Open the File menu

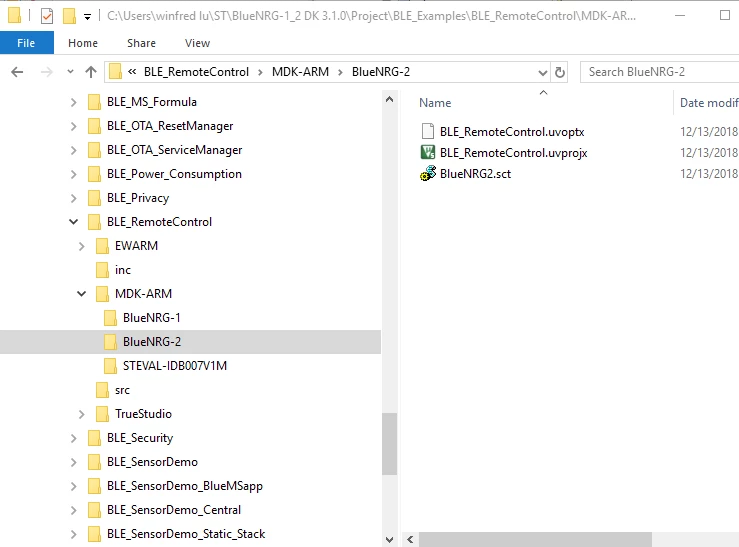(x=26, y=43)
